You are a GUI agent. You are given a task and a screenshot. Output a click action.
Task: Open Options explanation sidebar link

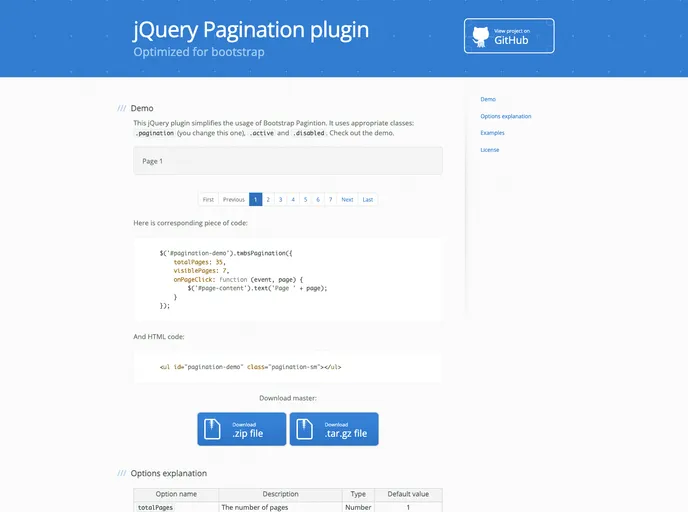click(505, 116)
